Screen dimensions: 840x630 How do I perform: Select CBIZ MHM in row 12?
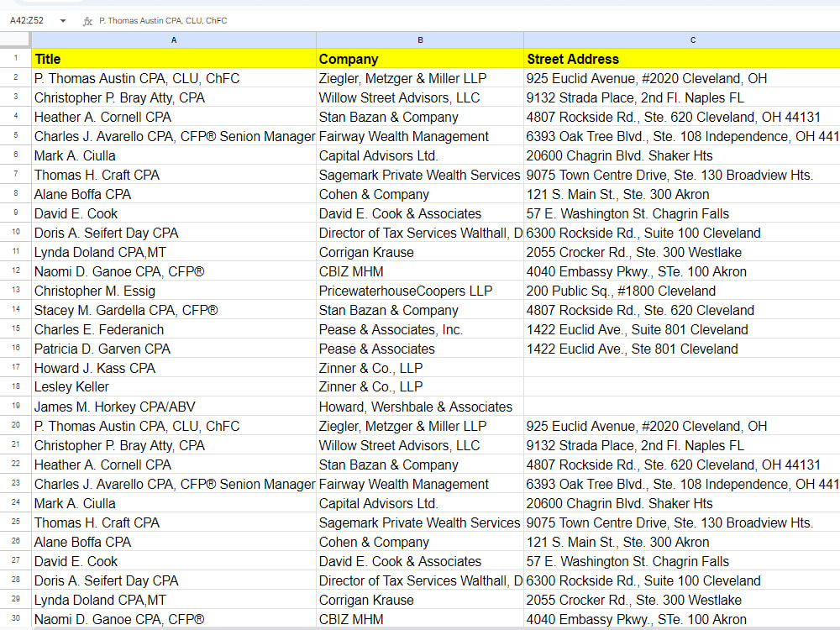tap(420, 271)
